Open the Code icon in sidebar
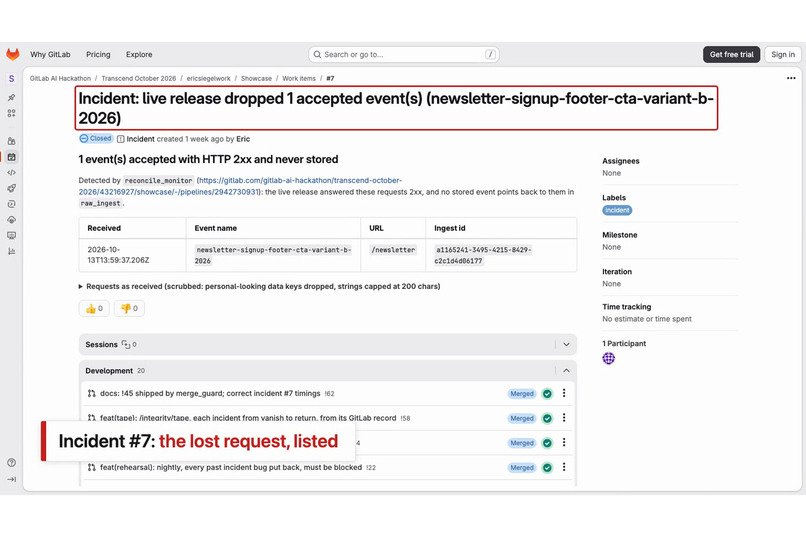 (11, 173)
